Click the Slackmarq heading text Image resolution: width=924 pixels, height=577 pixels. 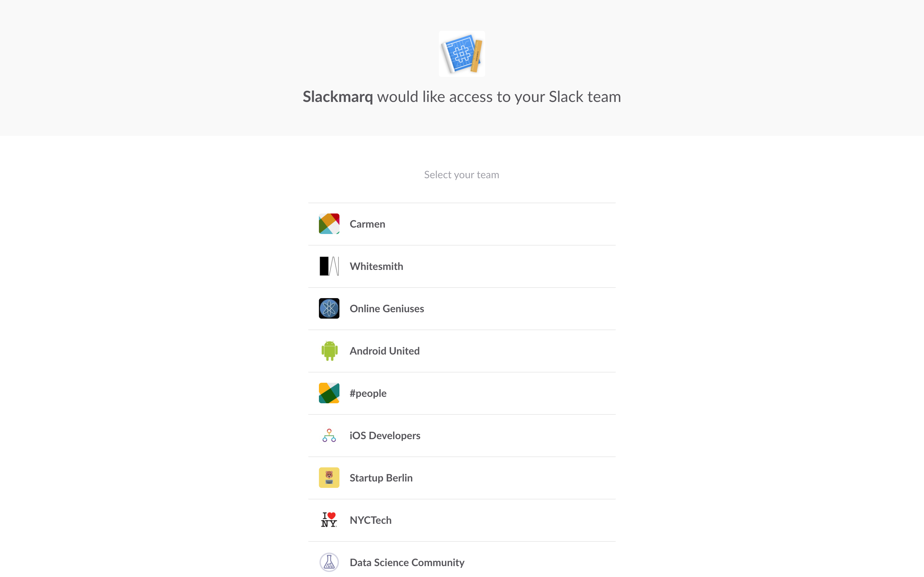(338, 97)
